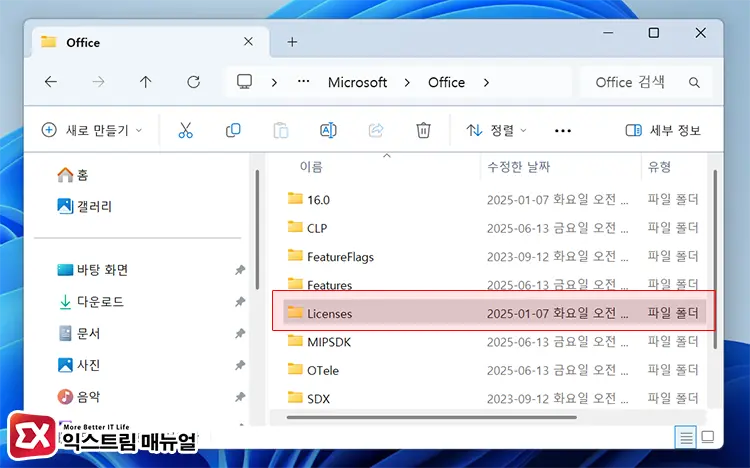The height and width of the screenshot is (468, 750).
Task: Expand chevron after Office in breadcrumb
Action: click(x=486, y=82)
